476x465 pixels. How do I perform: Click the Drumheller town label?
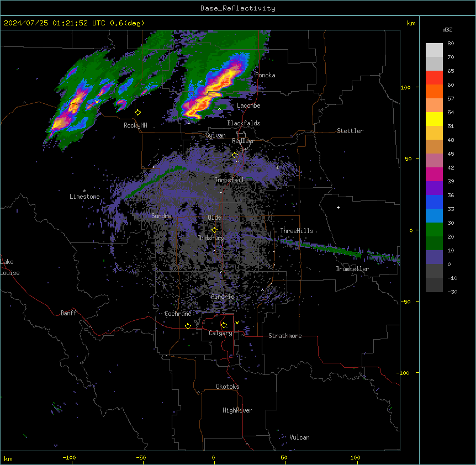click(352, 269)
